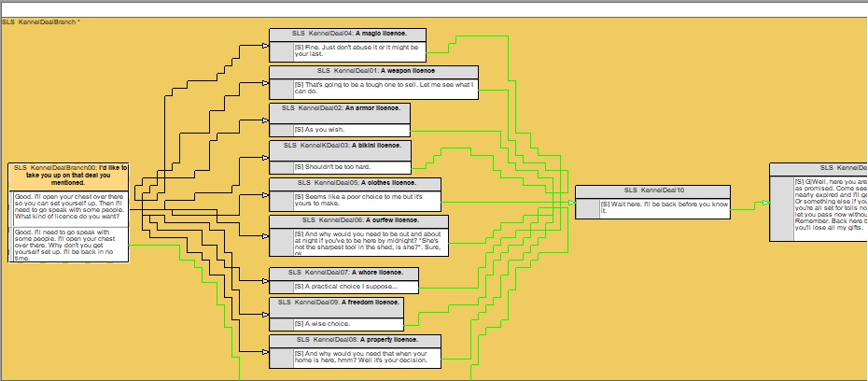Click input arrow of SLS_KennelDeal10 node

point(572,203)
